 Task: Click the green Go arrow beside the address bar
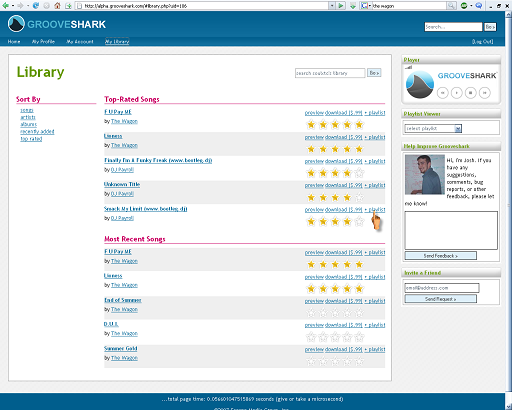click(x=341, y=6)
